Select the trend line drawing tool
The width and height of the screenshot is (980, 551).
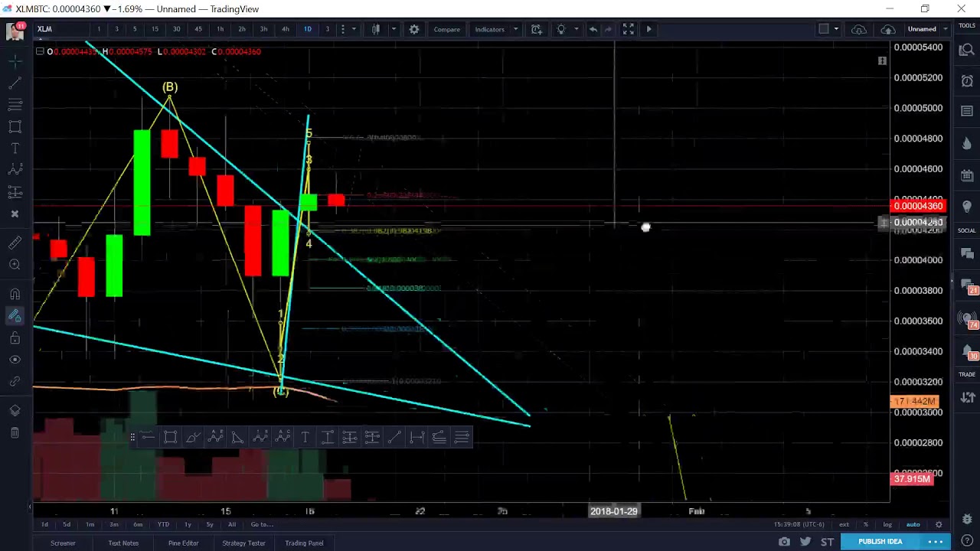pos(15,82)
